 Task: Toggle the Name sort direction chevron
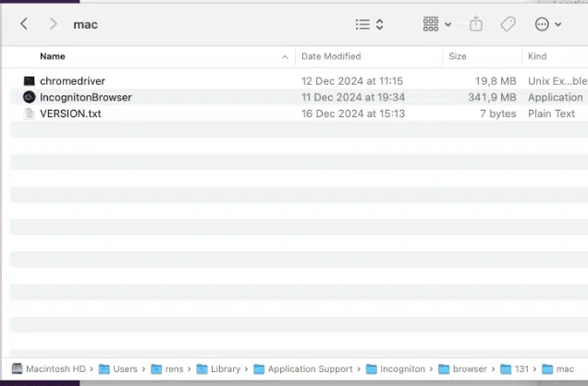(285, 57)
